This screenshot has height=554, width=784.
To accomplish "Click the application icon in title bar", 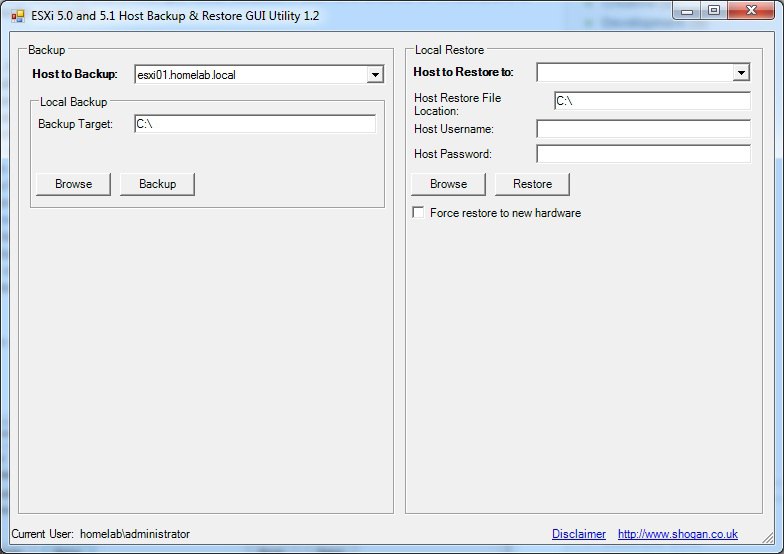I will point(18,16).
